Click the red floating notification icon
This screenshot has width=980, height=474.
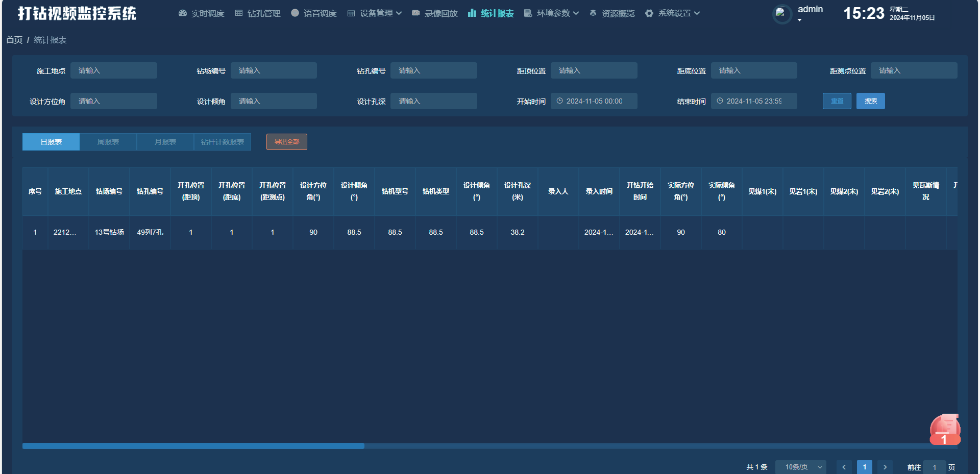[x=945, y=430]
